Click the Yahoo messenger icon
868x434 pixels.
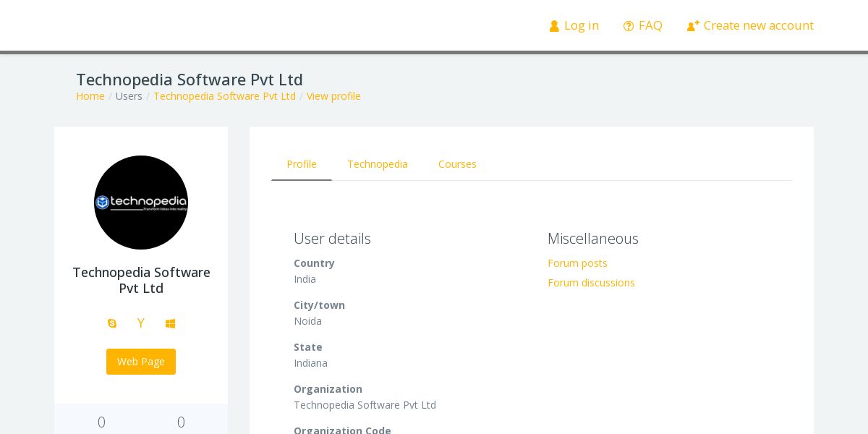(x=141, y=323)
